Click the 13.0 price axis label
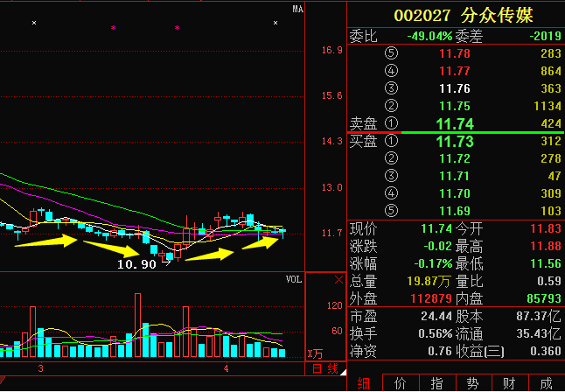565x392 pixels. coord(331,187)
